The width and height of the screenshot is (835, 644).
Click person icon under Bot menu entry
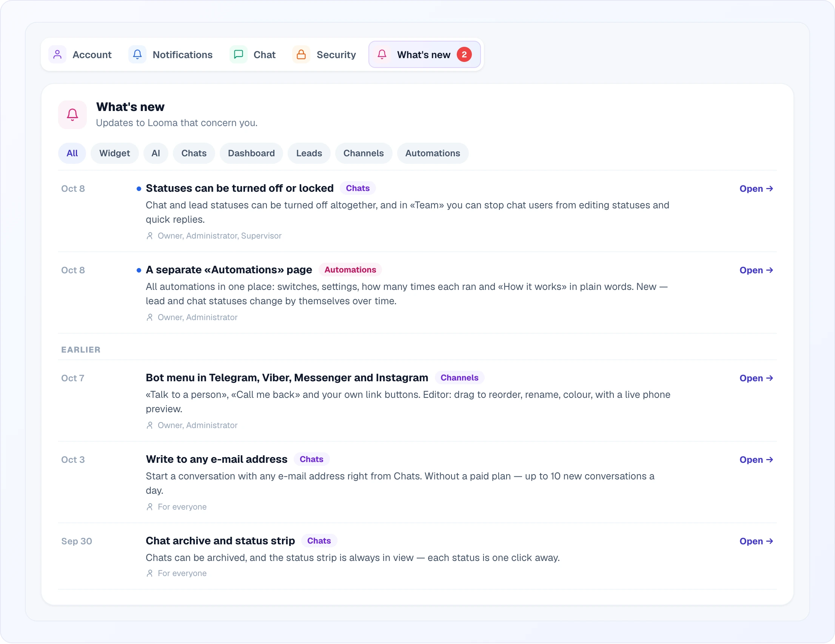[150, 426]
